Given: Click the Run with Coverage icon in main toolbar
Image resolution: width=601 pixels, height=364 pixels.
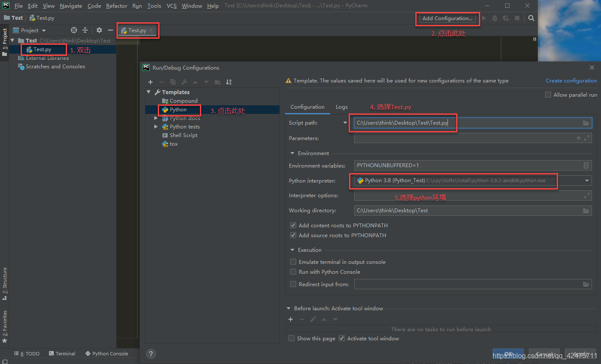Looking at the screenshot, I should coord(506,18).
